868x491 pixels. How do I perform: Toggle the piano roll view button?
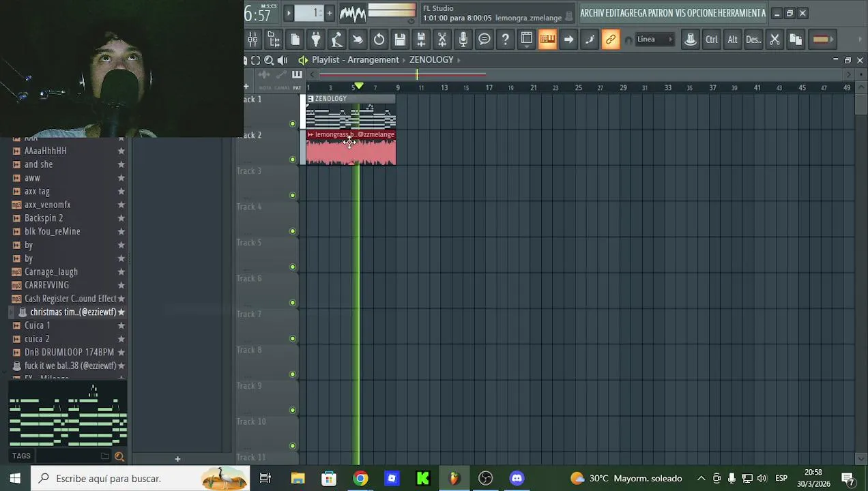pyautogui.click(x=547, y=40)
